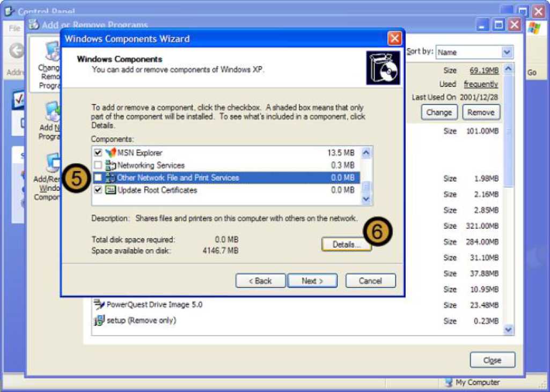This screenshot has width=550, height=392.
Task: Click the Networking Services component icon
Action: pyautogui.click(x=111, y=165)
